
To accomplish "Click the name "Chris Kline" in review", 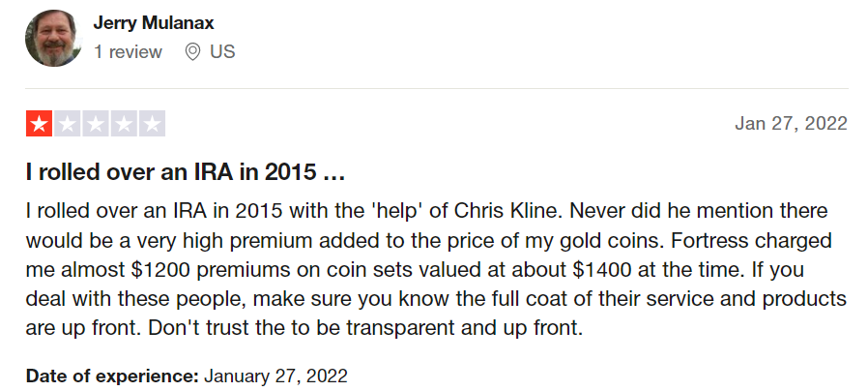I will [507, 211].
